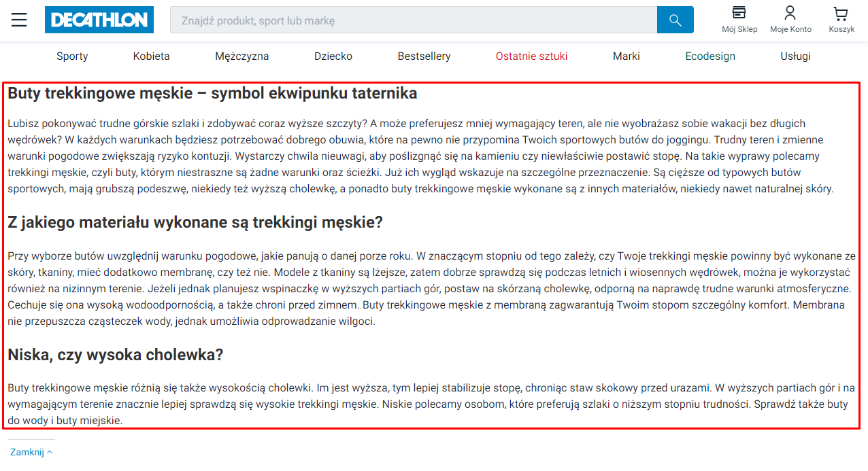Focus the 'Znajdź produkt' search field
Image resolution: width=868 pixels, height=471 pixels.
tap(414, 20)
